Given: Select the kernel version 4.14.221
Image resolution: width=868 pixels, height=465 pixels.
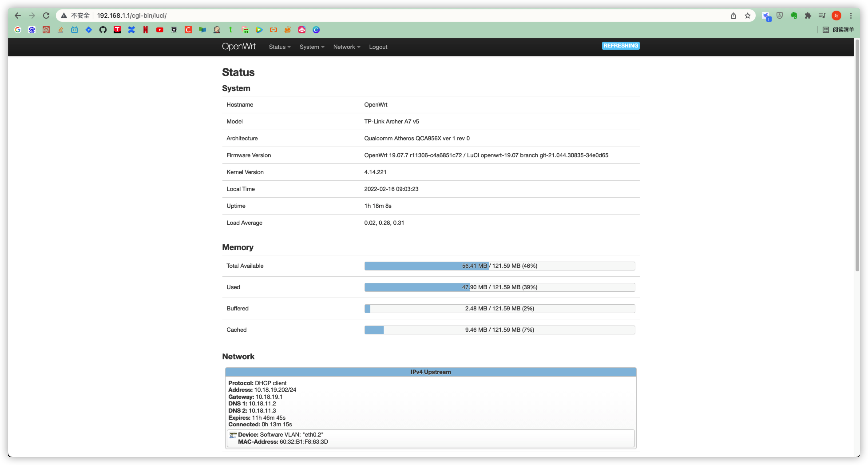Looking at the screenshot, I should point(375,172).
